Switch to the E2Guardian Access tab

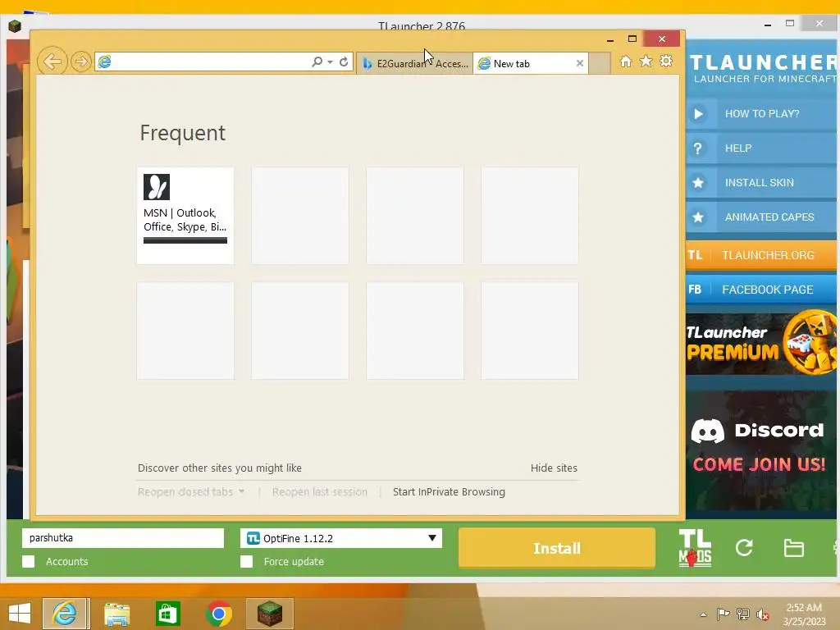tap(414, 63)
